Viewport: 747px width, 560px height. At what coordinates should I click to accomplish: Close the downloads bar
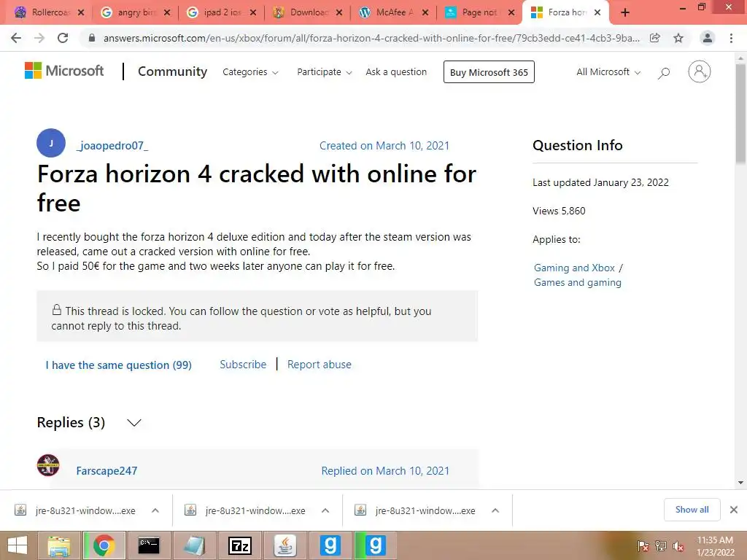click(734, 510)
